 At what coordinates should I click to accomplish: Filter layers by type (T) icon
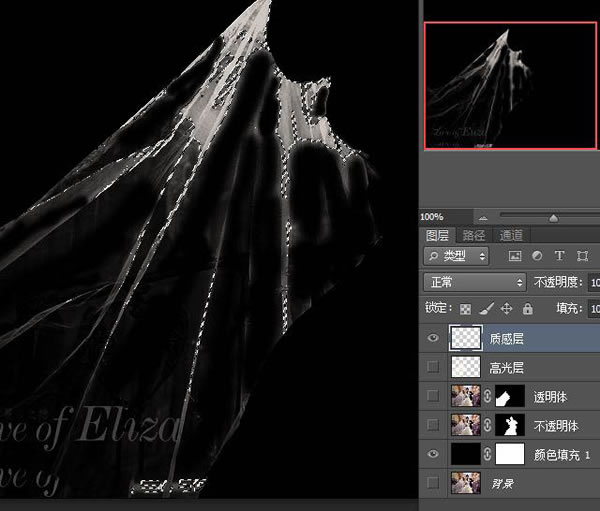coord(559,256)
